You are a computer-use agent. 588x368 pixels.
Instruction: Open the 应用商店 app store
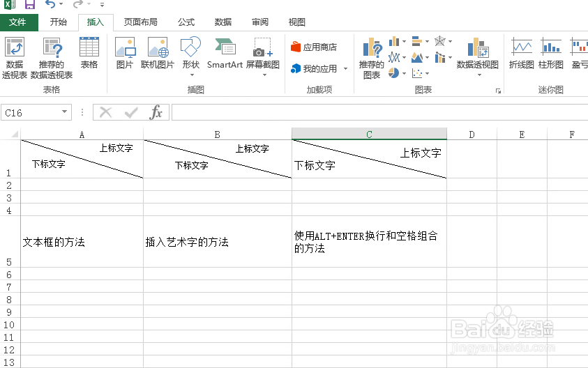(x=314, y=47)
